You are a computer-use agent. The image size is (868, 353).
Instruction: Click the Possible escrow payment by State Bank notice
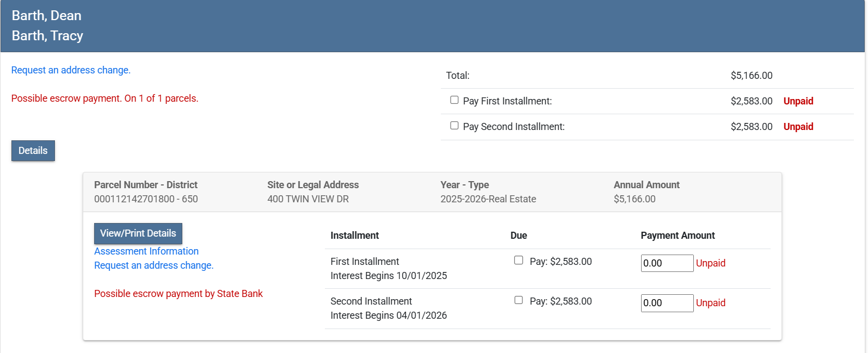[x=178, y=294]
